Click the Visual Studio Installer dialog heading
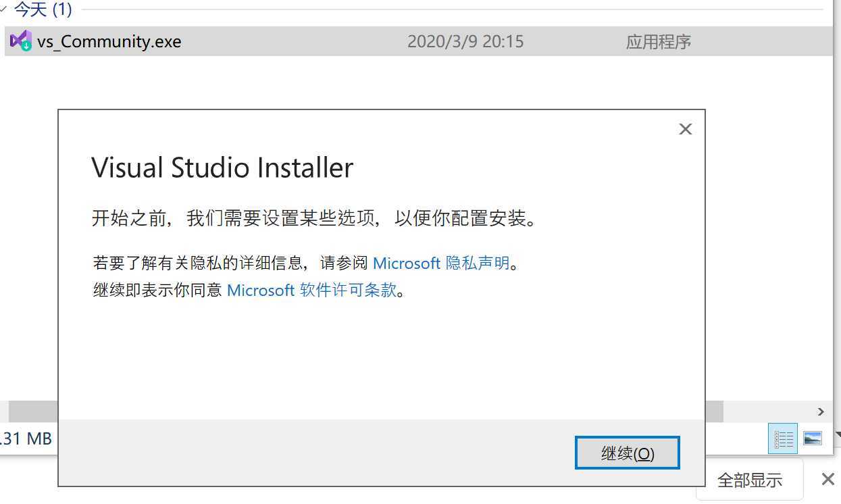 point(222,168)
